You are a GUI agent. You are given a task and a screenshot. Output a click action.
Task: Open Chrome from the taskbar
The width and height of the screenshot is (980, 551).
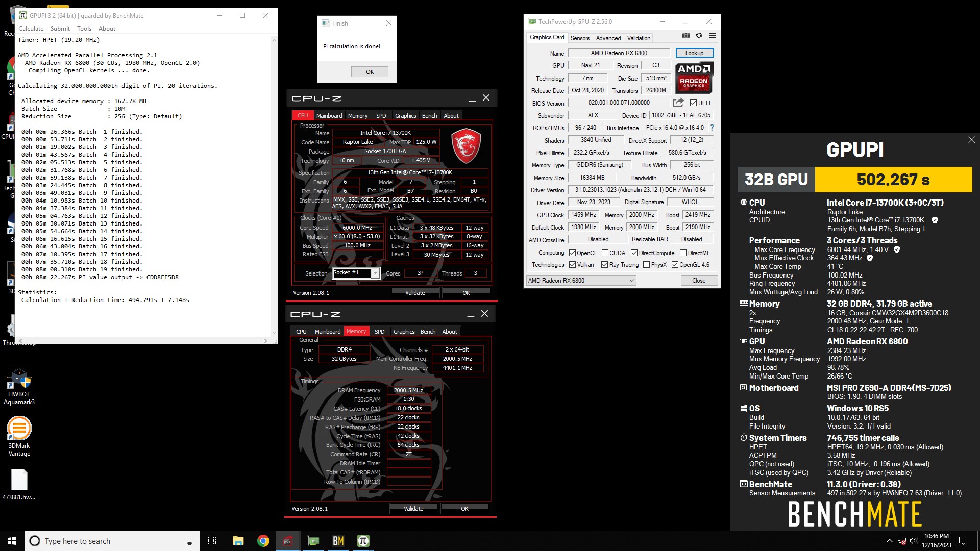coord(263,541)
